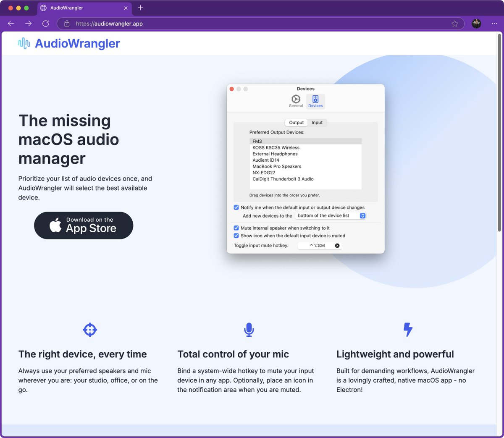
Task: Go back with the browser back arrow
Action: tap(11, 24)
